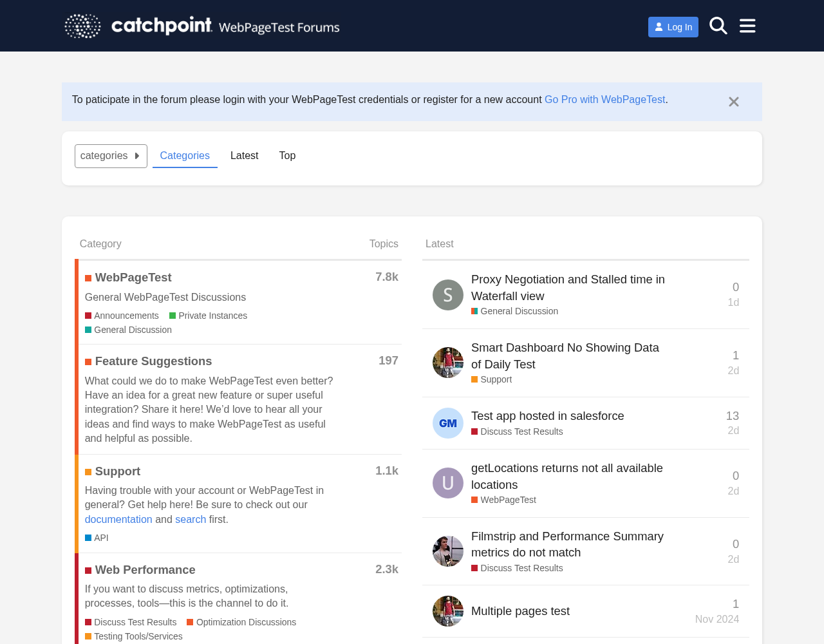The height and width of the screenshot is (644, 824).
Task: Switch to the Latest tab
Action: point(244,156)
